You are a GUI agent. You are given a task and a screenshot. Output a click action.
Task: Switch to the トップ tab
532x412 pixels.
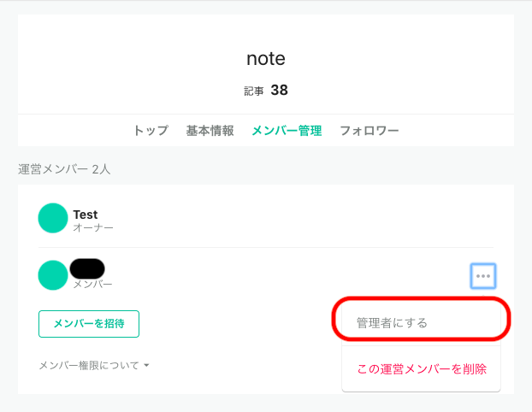pos(151,131)
